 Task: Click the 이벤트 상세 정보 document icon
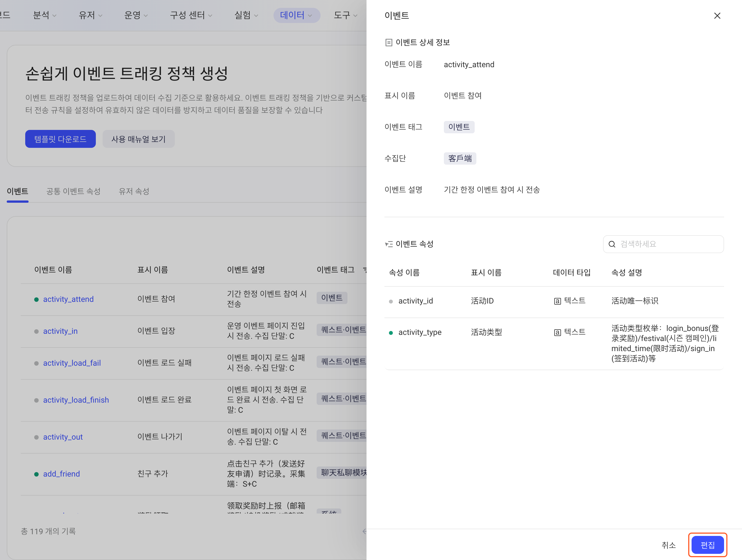(x=388, y=43)
